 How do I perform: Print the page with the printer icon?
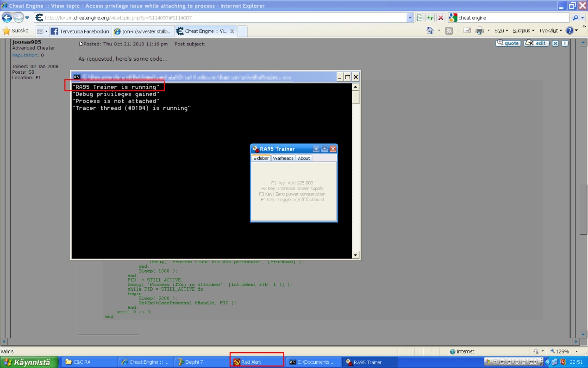[480, 31]
